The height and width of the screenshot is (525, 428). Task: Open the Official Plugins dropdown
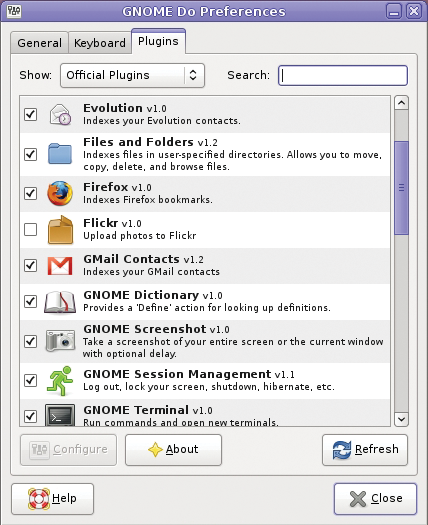(132, 75)
